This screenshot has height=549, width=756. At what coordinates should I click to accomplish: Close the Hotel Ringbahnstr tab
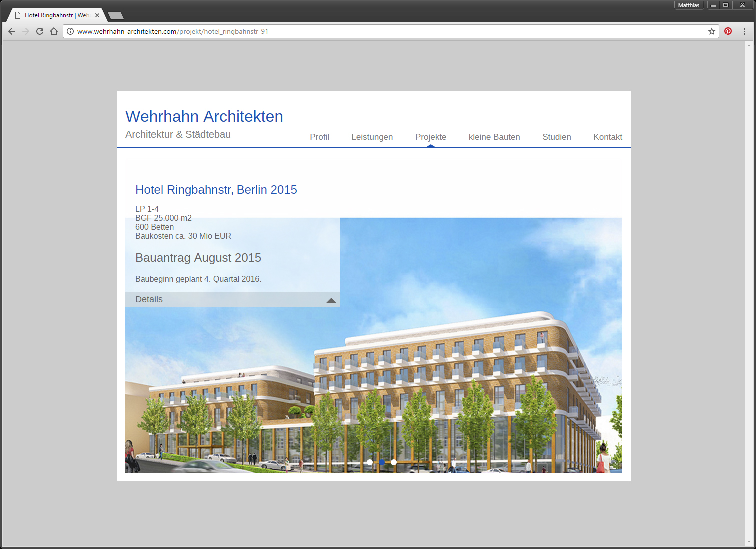(97, 15)
